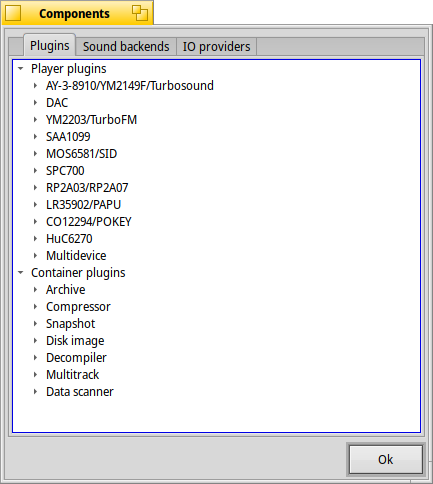Select the Multidevice entry
This screenshot has height=484, width=433.
point(76,256)
